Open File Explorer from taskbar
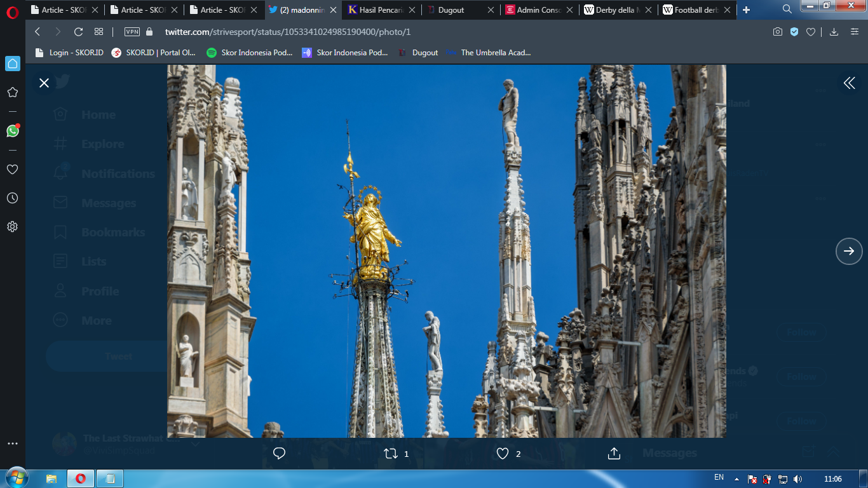868x488 pixels. [x=51, y=478]
